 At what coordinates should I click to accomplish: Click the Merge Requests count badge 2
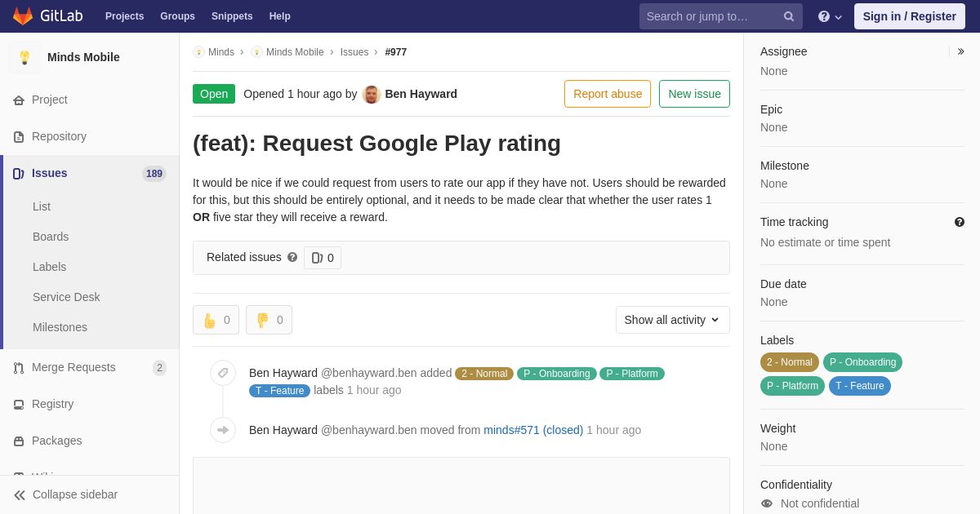point(159,368)
